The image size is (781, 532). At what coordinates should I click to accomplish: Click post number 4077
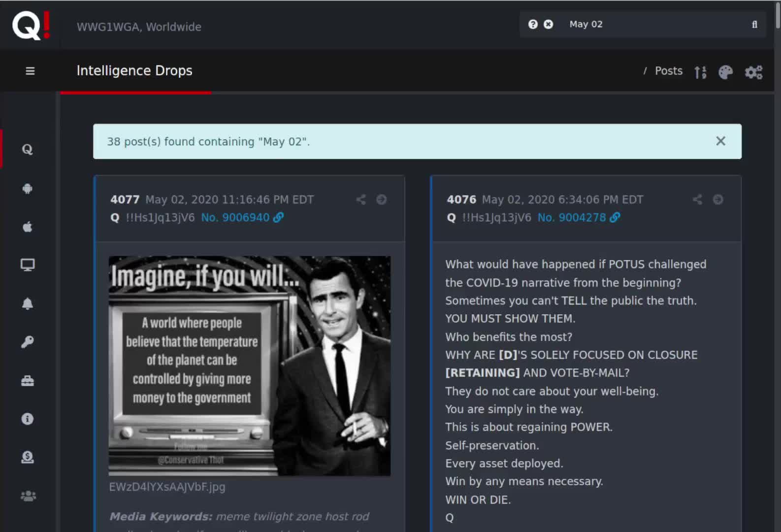[x=125, y=199]
